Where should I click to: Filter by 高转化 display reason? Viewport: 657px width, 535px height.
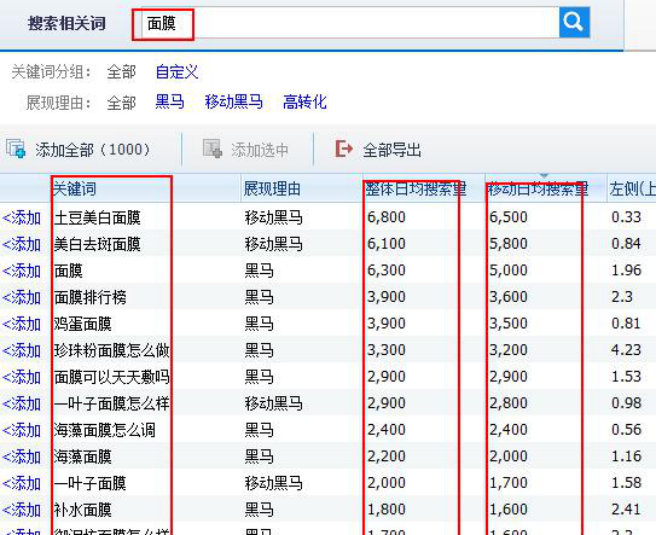click(305, 102)
